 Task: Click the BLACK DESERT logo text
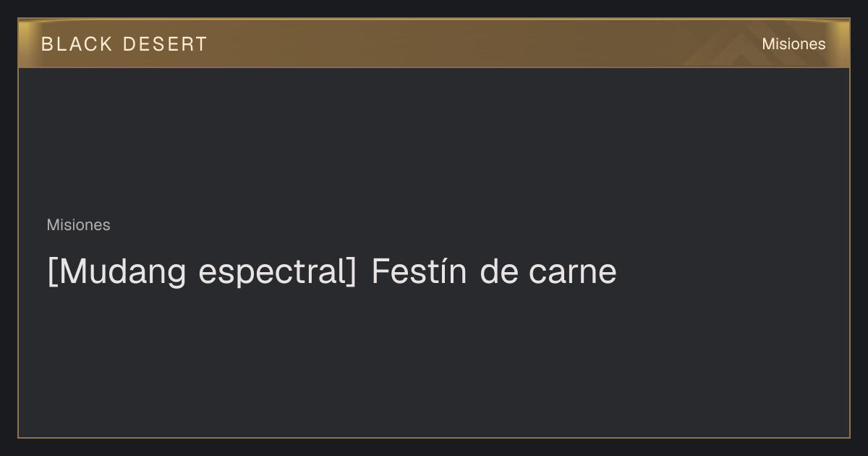tap(124, 44)
